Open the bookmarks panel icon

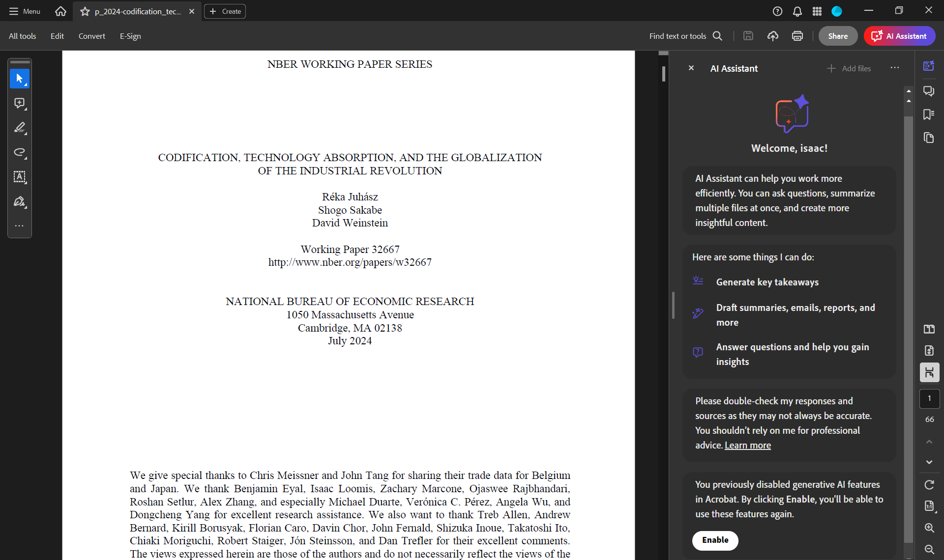coord(929,114)
